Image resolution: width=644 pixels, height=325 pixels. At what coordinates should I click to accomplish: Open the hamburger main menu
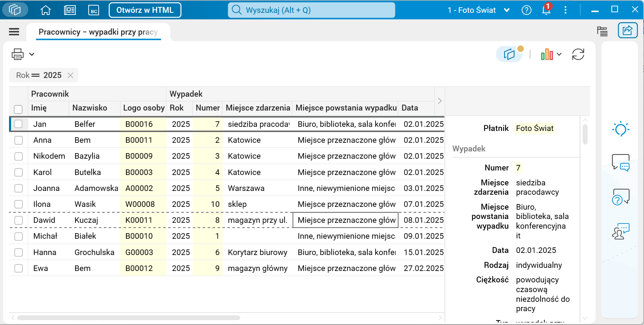tap(14, 32)
